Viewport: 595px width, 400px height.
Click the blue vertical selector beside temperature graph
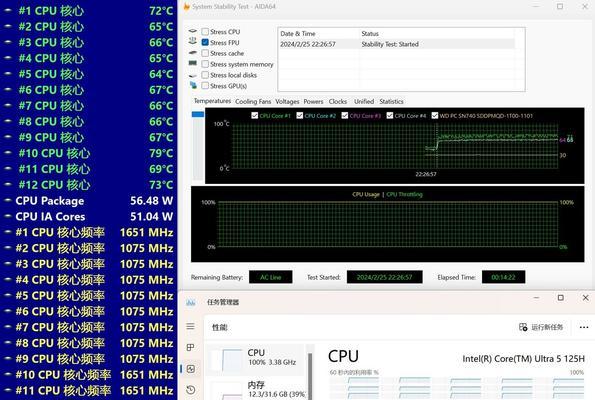pos(198,114)
